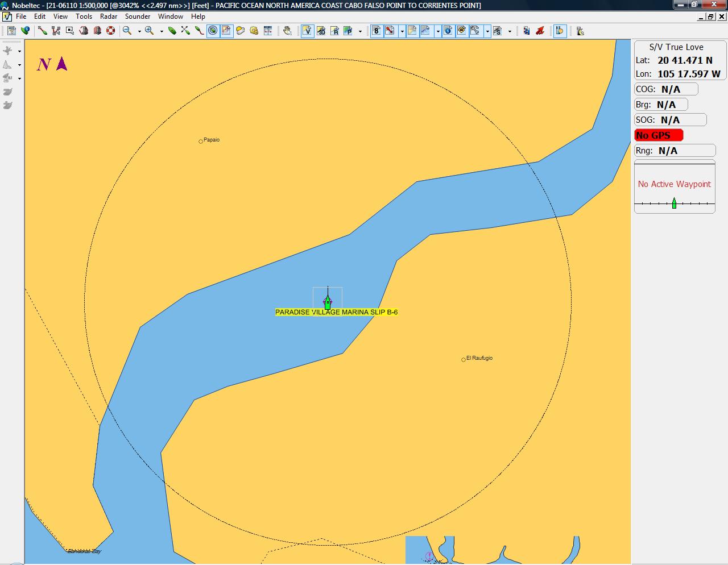The image size is (728, 565).
Task: Toggle the buoy light display button
Action: click(x=462, y=31)
